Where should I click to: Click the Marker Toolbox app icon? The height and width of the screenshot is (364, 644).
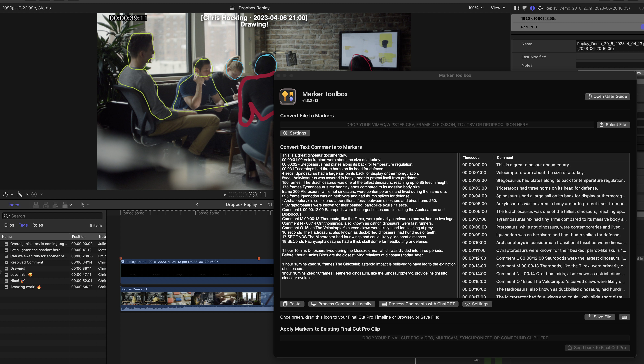click(288, 96)
